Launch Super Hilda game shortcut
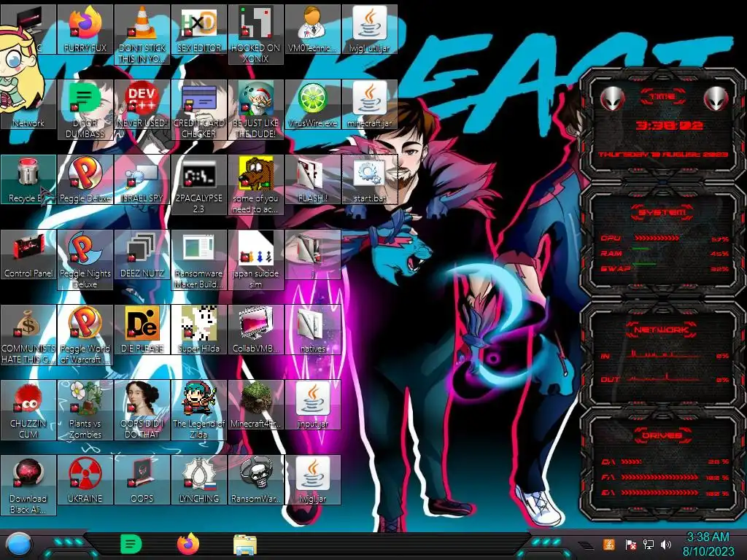This screenshot has width=747, height=560. pyautogui.click(x=199, y=330)
